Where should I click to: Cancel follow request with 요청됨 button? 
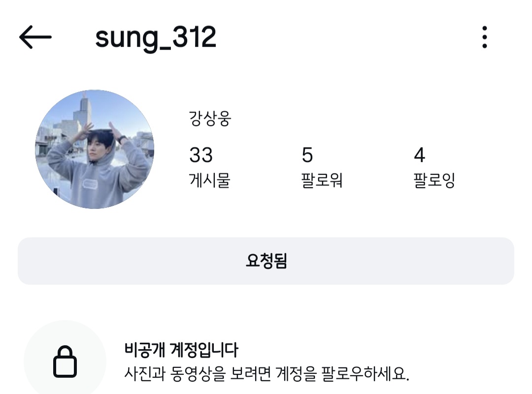coord(266,261)
